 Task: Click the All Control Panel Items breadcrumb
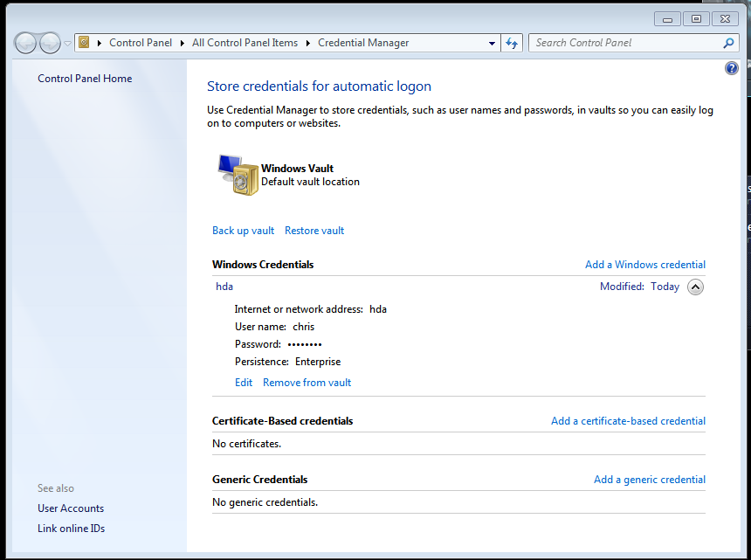[x=245, y=43]
